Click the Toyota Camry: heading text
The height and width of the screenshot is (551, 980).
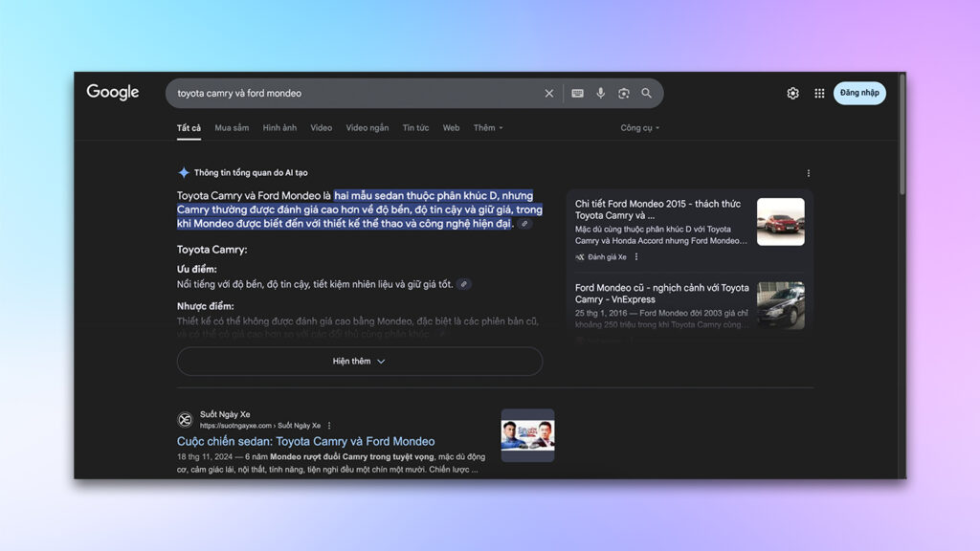coord(212,250)
